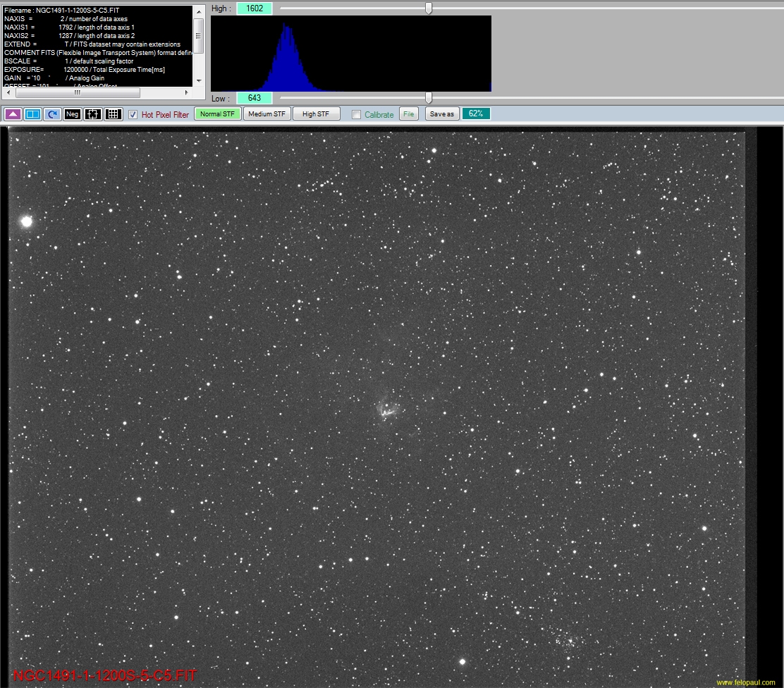Toggle the Neg negative image button
Screen dimensions: 784x688
[72, 114]
